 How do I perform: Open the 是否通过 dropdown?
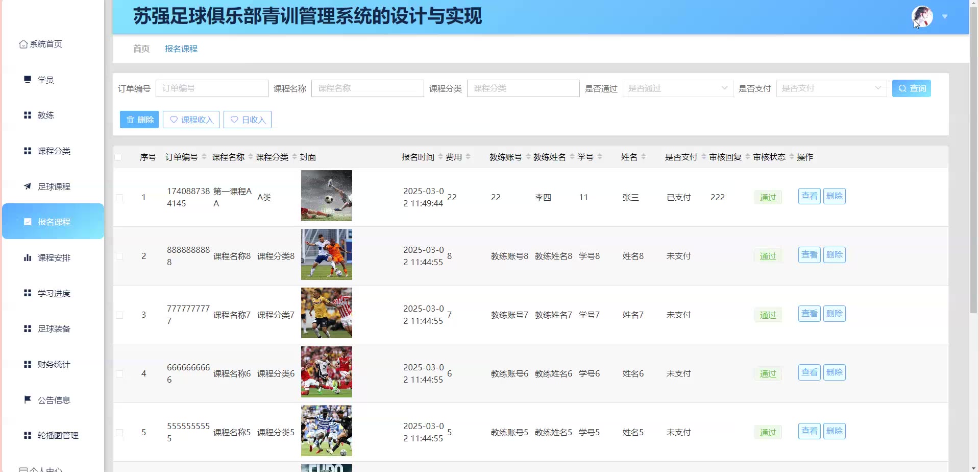pos(677,88)
